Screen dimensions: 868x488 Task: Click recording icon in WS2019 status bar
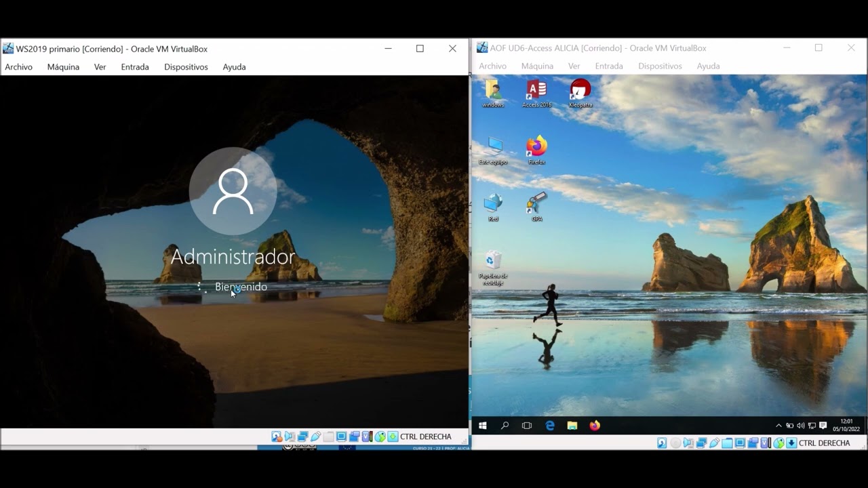pos(354,436)
